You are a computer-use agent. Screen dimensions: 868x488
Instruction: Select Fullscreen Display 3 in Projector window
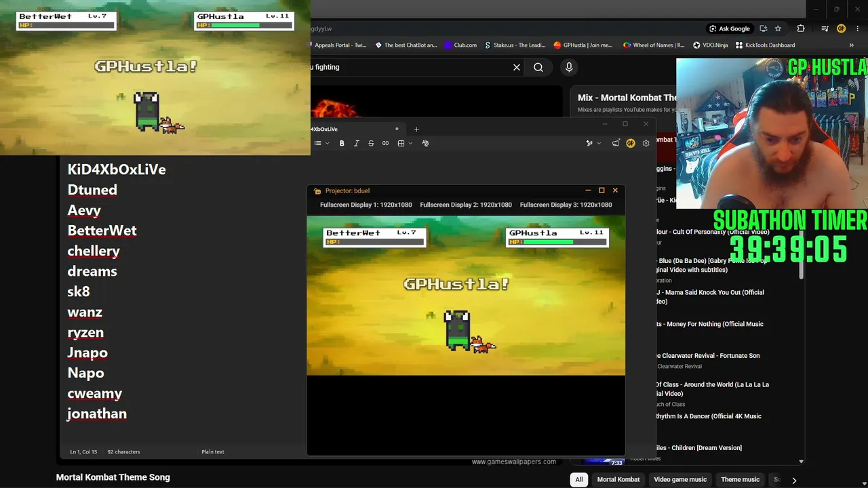[566, 205]
